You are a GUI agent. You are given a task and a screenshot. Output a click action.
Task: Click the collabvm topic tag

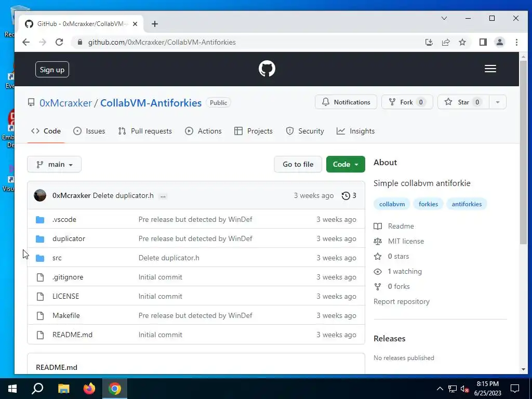pyautogui.click(x=392, y=204)
